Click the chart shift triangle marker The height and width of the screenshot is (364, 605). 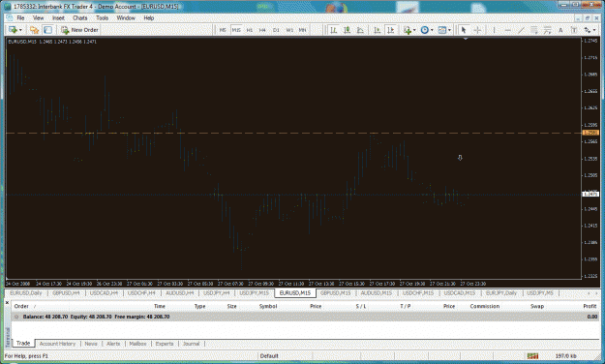point(466,39)
